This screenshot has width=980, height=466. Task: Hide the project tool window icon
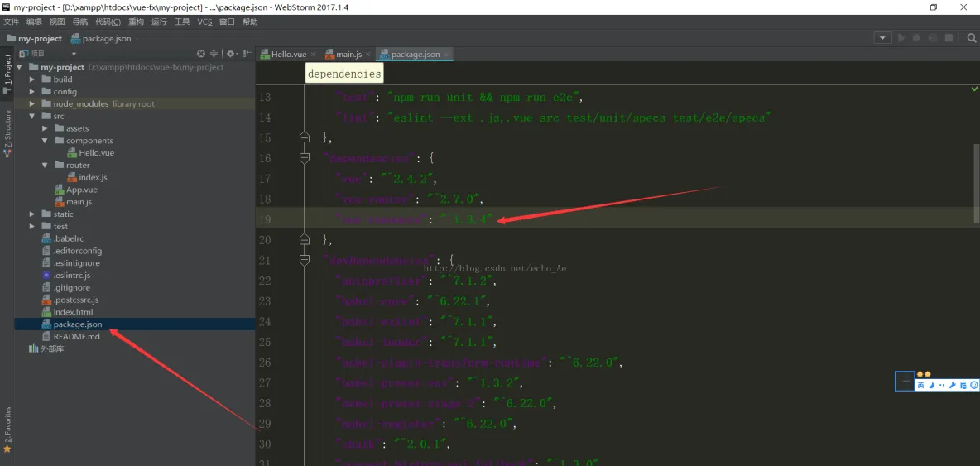coord(247,54)
